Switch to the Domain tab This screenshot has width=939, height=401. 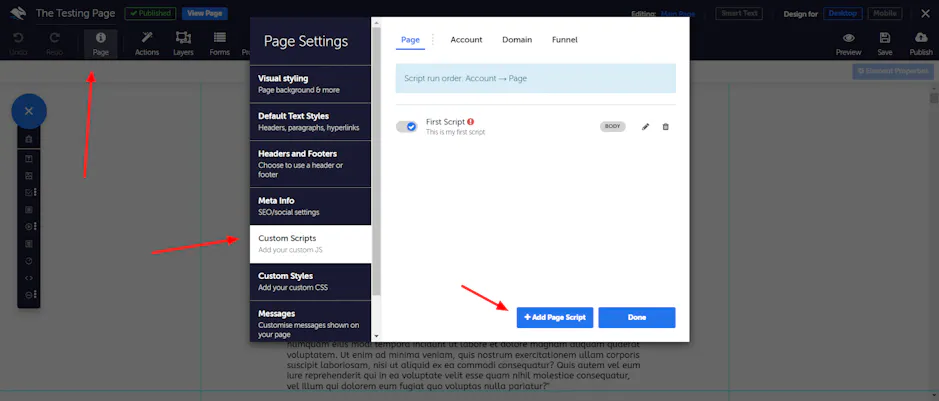[517, 40]
